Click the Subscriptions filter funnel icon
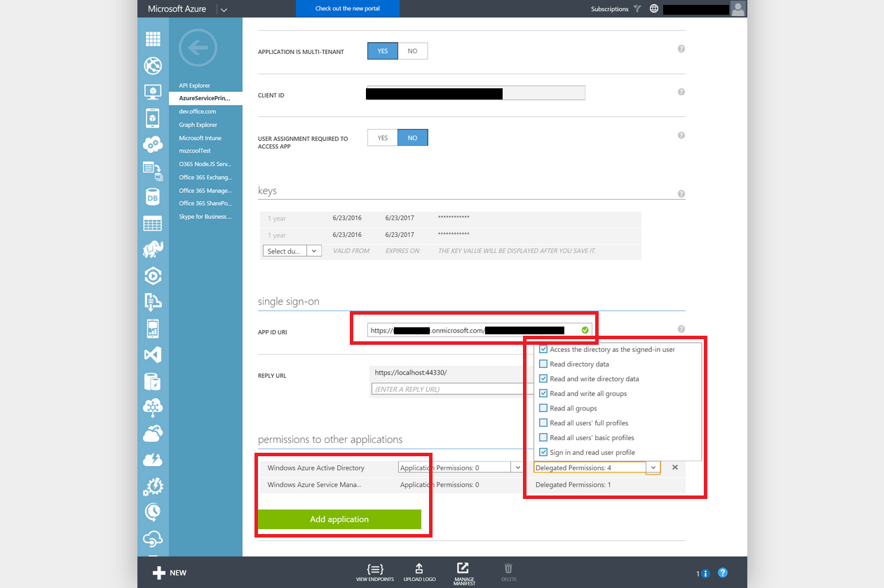Viewport: 884px width, 588px height. pos(637,9)
